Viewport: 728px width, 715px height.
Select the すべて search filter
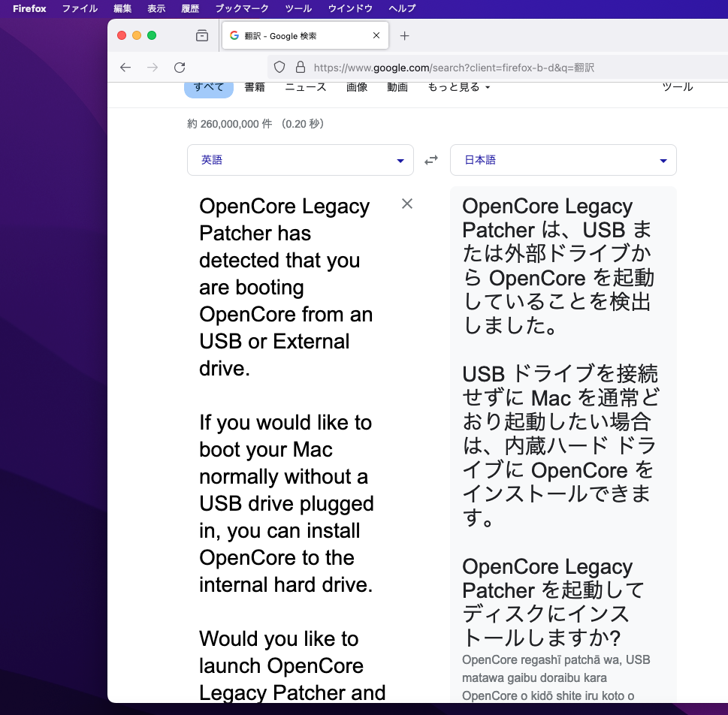pos(208,88)
